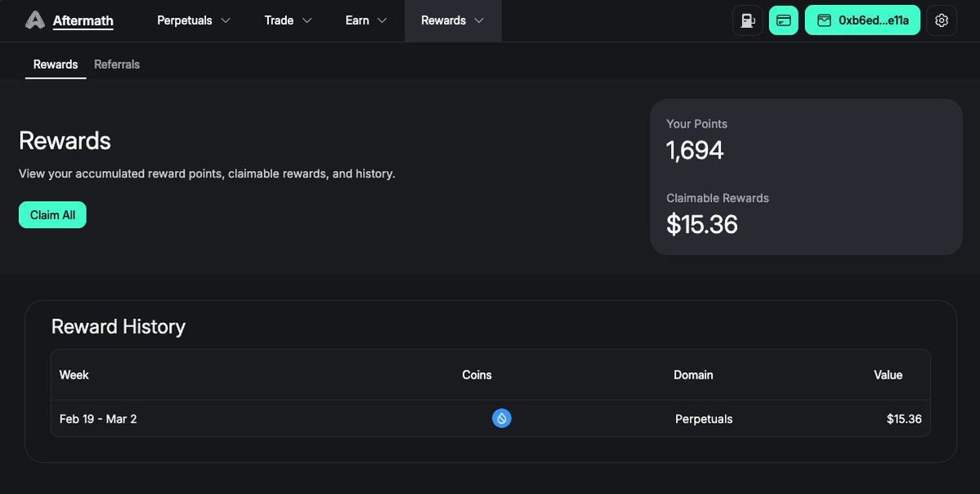
Task: Click the Value column header
Action: coord(888,375)
